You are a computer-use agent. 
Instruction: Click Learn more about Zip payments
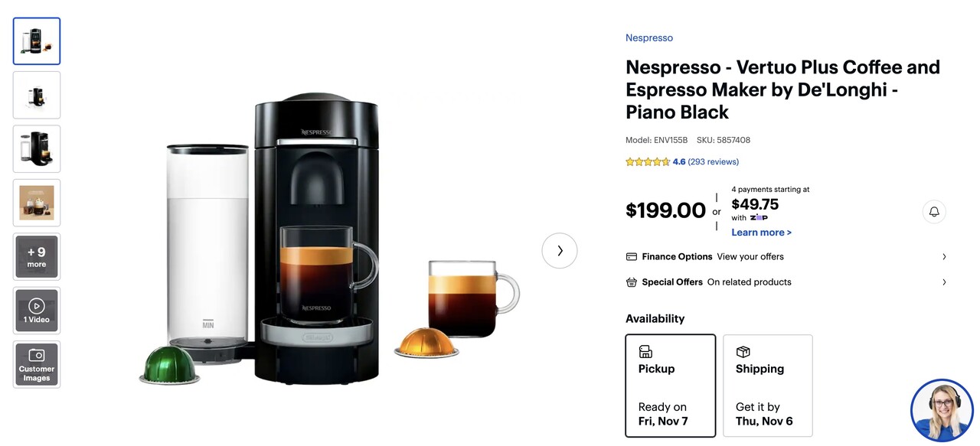pos(761,233)
